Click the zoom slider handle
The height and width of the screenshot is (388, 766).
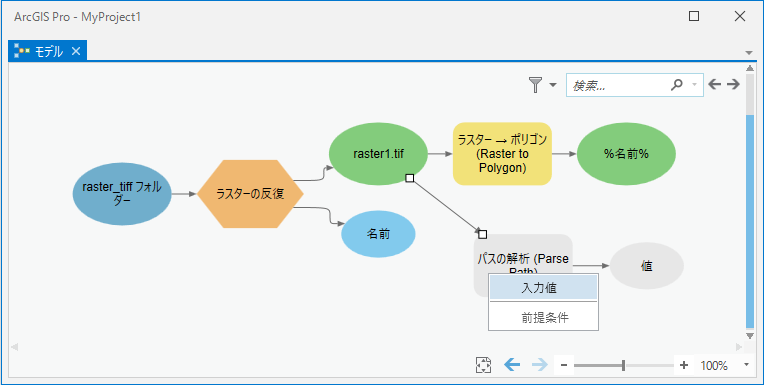click(623, 365)
